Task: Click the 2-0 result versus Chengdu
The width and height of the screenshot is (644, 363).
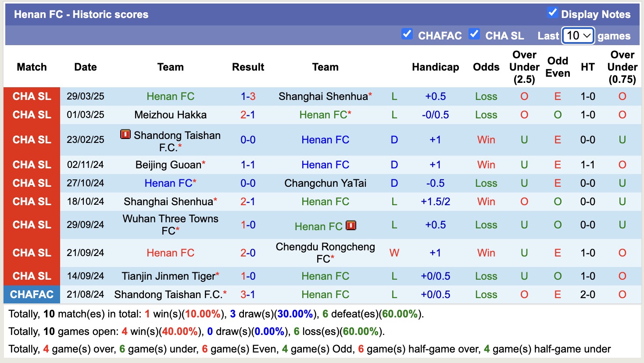Action: (x=248, y=253)
